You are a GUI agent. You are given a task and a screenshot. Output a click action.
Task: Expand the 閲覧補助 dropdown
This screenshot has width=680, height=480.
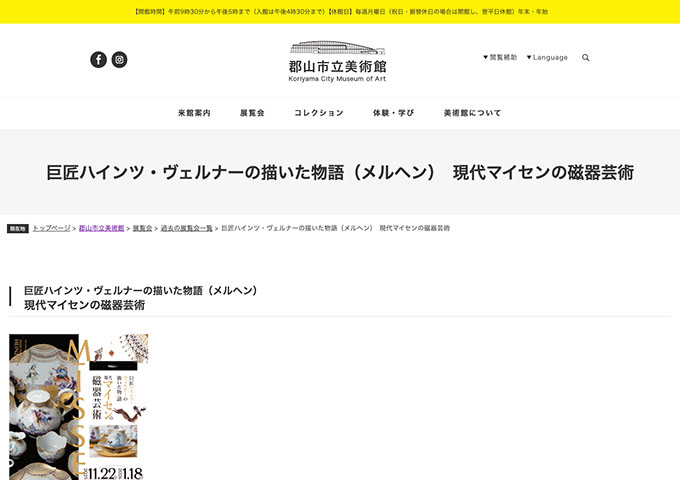500,57
